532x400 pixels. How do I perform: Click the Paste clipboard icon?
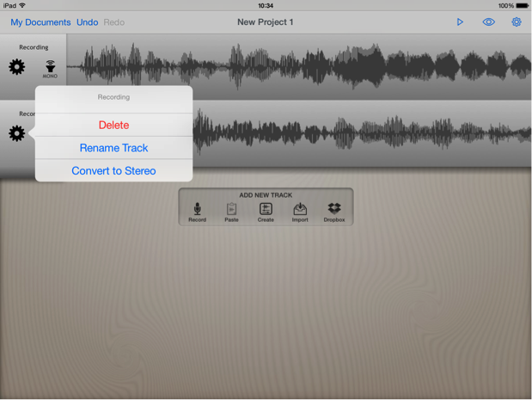coord(231,211)
